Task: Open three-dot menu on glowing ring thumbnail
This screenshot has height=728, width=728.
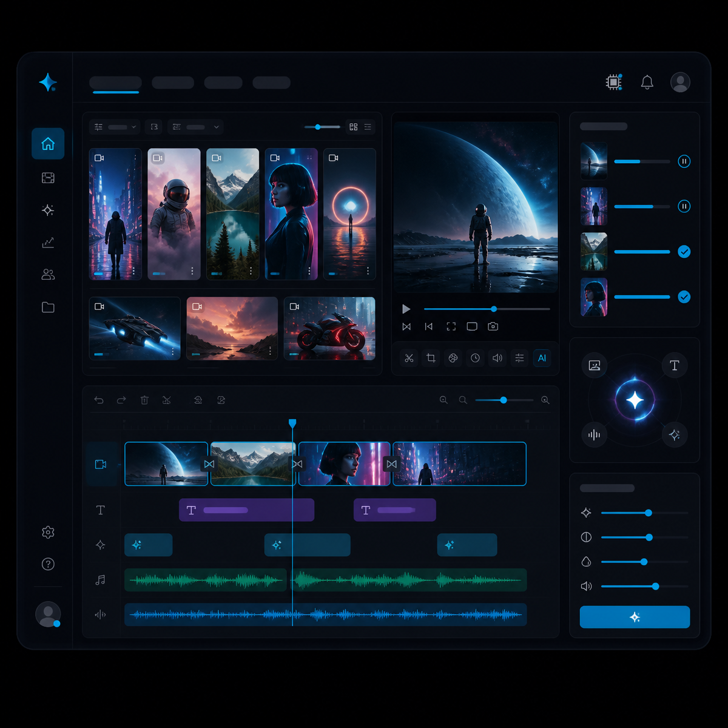Action: tap(368, 271)
